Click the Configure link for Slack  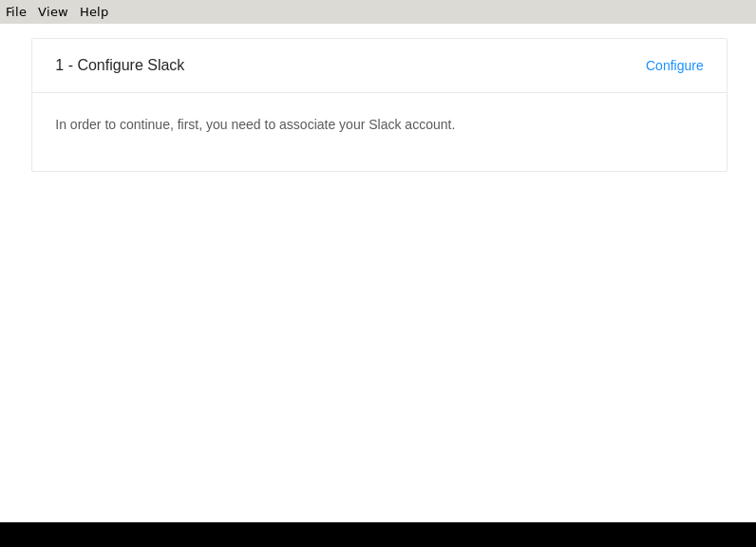pos(674,66)
